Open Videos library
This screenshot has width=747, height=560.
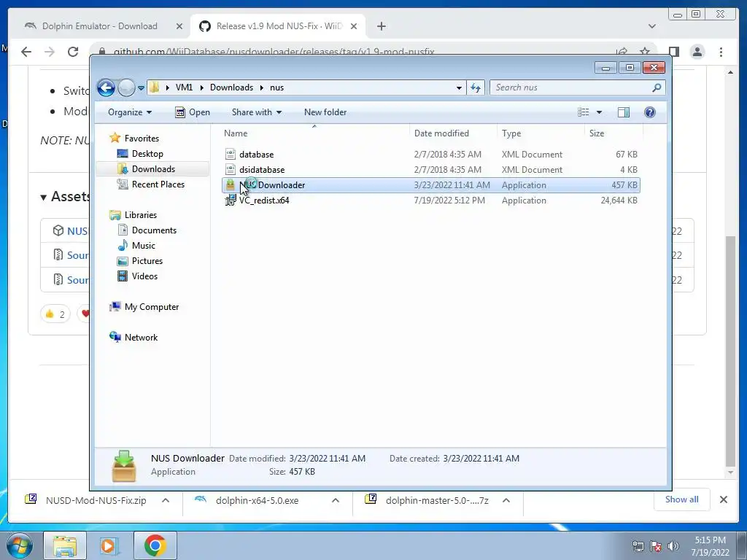point(144,276)
